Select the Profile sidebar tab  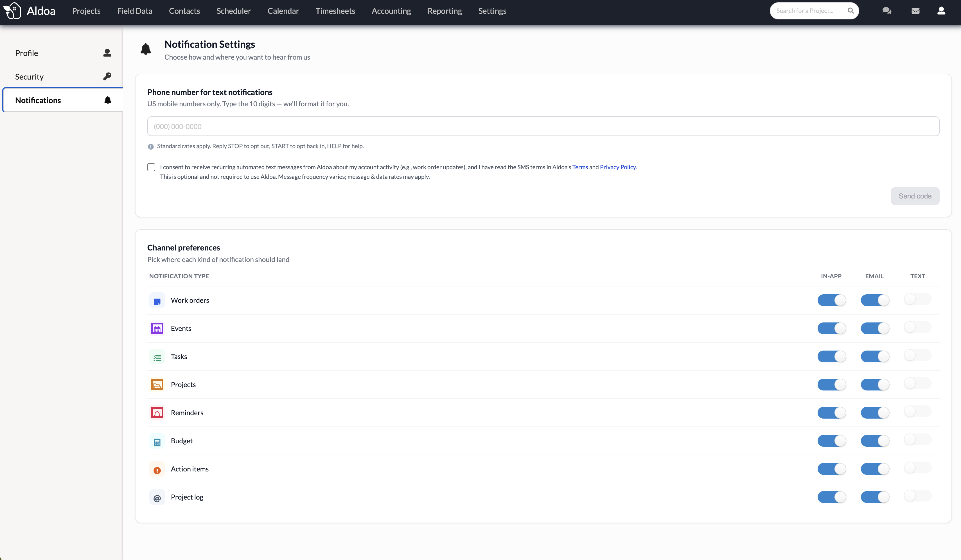tap(62, 53)
